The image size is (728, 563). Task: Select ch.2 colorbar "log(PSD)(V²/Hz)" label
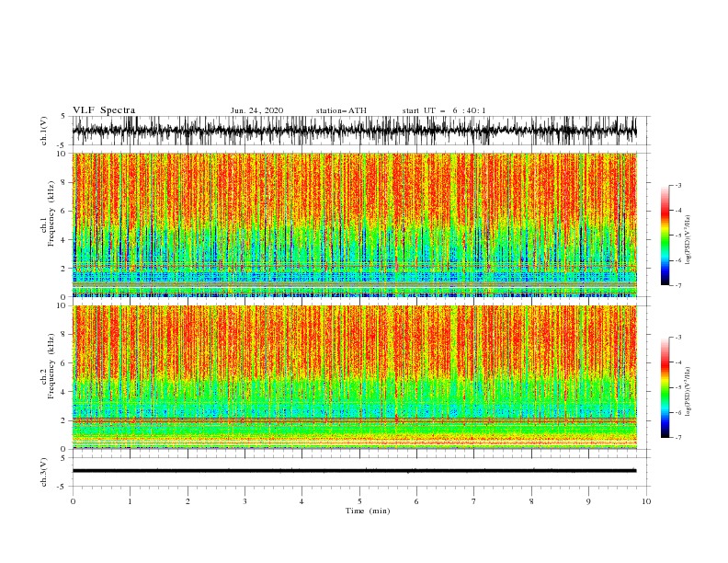point(688,392)
